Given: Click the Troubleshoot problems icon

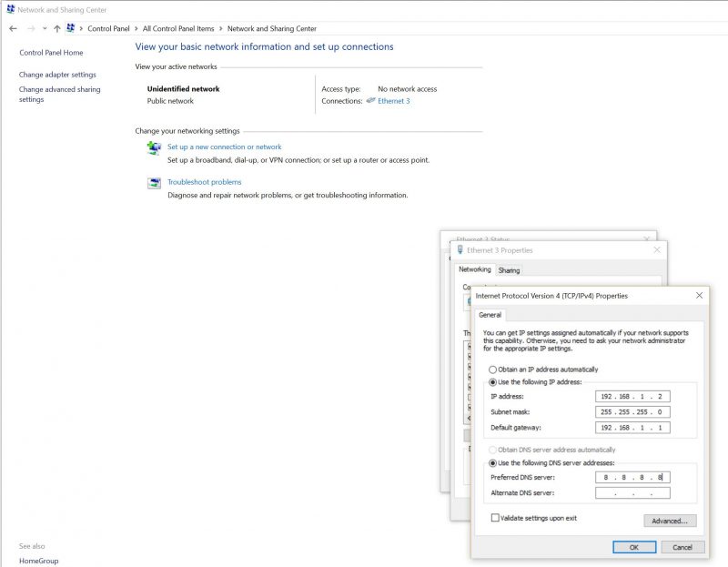Looking at the screenshot, I should [154, 183].
